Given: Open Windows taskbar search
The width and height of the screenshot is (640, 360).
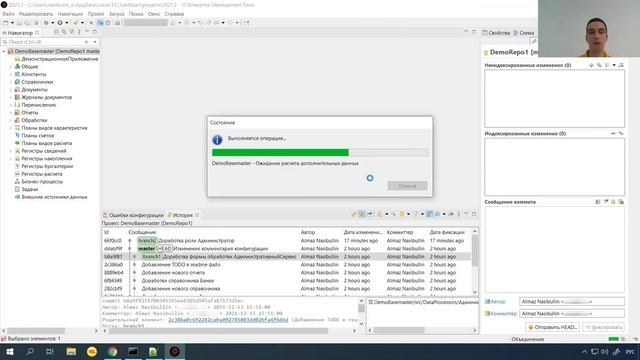Looking at the screenshot, I should (30, 351).
